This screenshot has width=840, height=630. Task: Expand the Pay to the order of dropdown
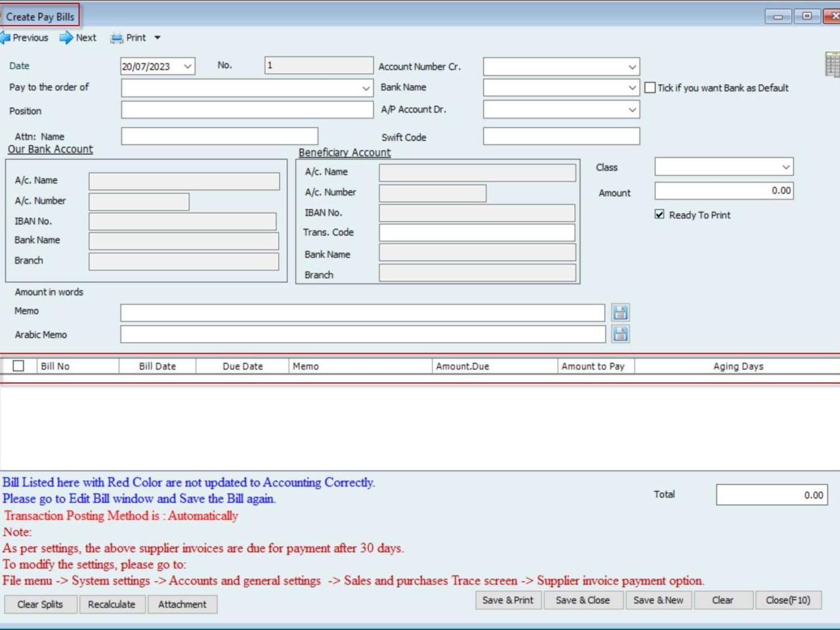click(x=366, y=88)
